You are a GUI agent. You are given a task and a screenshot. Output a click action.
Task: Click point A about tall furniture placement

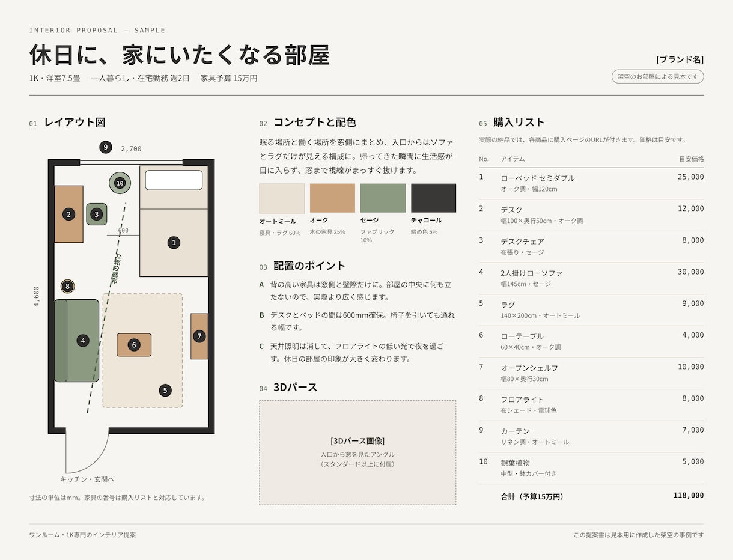click(x=357, y=291)
